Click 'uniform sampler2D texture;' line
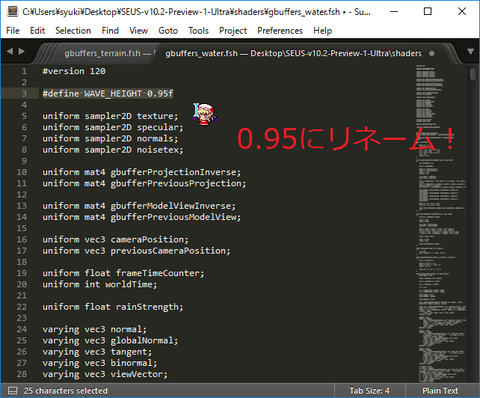This screenshot has width=480, height=398. pyautogui.click(x=110, y=116)
